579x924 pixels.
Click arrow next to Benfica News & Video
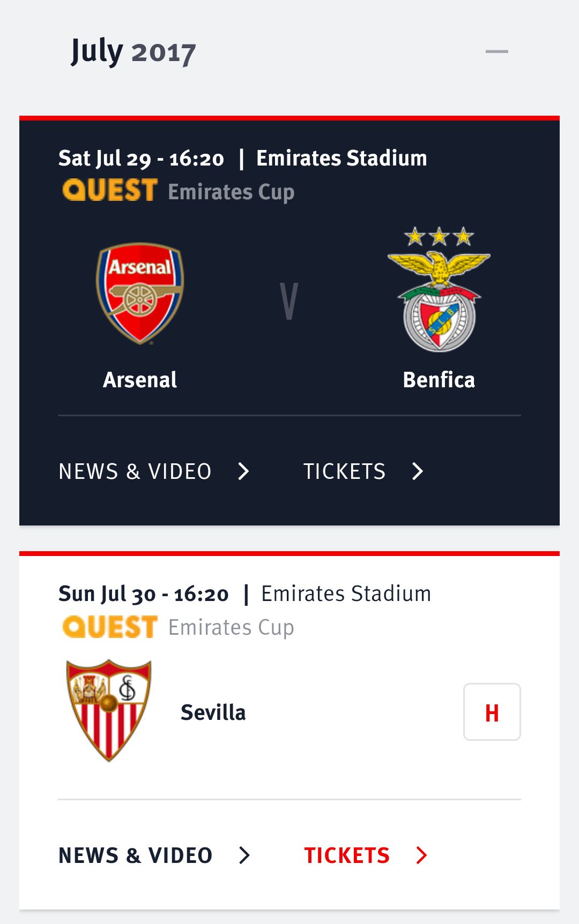coord(244,471)
